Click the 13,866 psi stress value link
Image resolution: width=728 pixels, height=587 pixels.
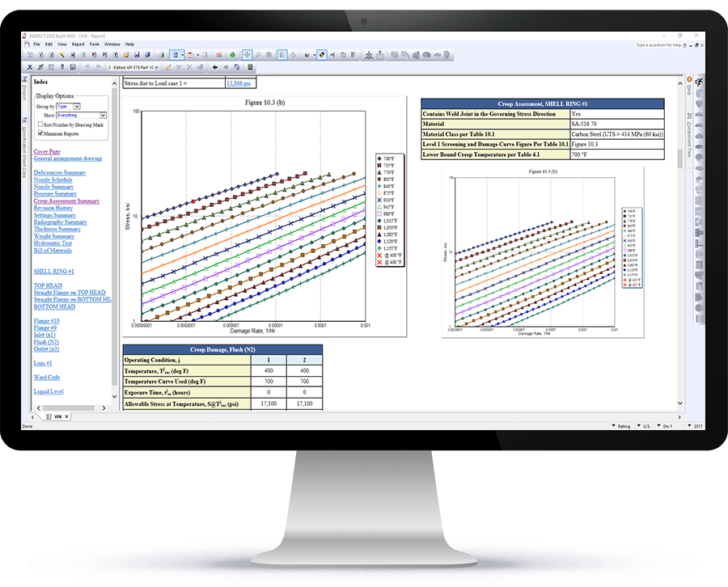coord(237,82)
